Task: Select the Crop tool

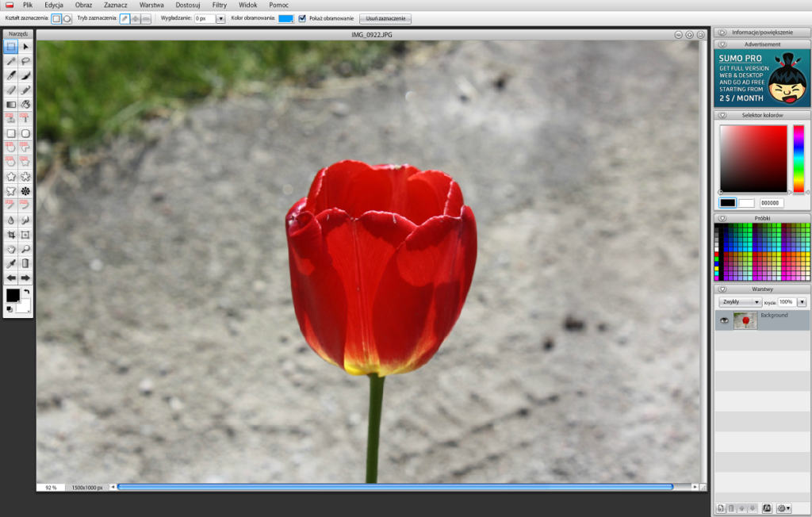Action: pos(11,235)
